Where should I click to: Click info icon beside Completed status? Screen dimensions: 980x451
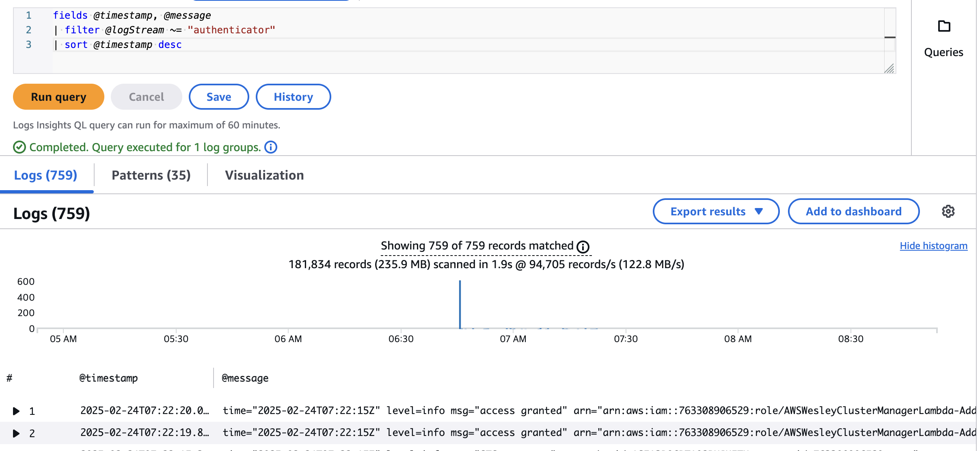coord(271,147)
